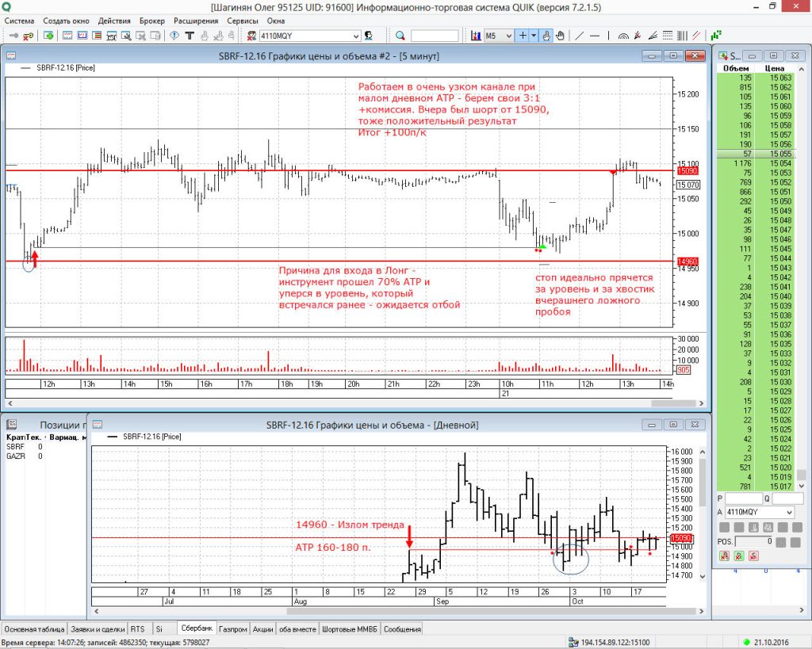Select the crosshair plus cursor tool
The width and height of the screenshot is (812, 649).
tap(523, 36)
